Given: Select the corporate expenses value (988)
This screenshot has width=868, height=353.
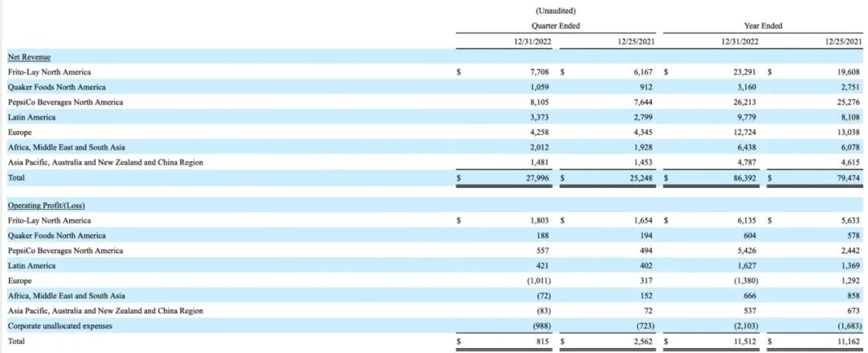Looking at the screenshot, I should tap(540, 326).
